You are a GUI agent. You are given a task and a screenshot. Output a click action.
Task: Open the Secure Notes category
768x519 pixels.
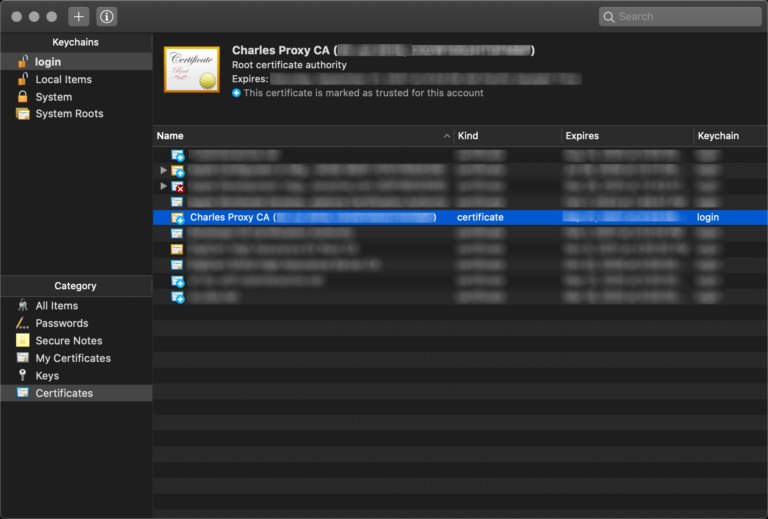point(68,341)
